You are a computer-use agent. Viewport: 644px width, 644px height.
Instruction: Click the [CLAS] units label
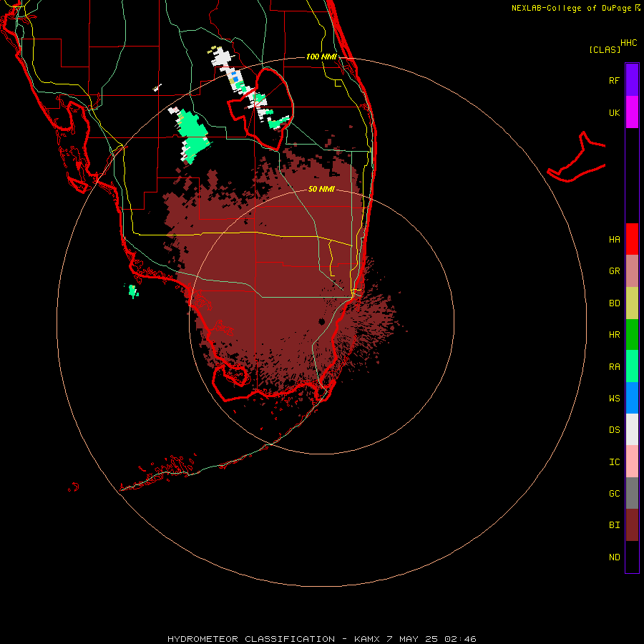coord(605,49)
